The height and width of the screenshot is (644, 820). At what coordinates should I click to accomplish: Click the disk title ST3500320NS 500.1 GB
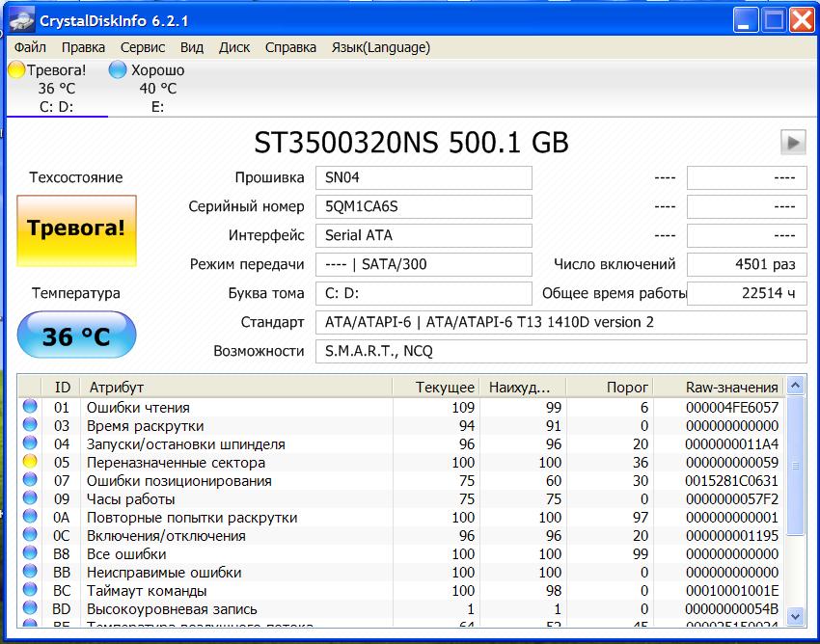pos(411,142)
